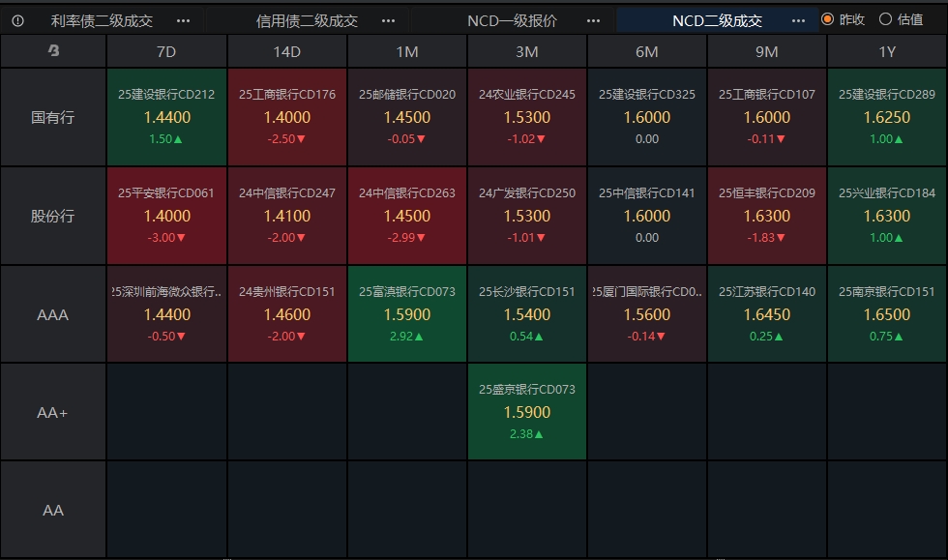This screenshot has height=560, width=948.
Task: Select the AA row header
Action: 53,510
